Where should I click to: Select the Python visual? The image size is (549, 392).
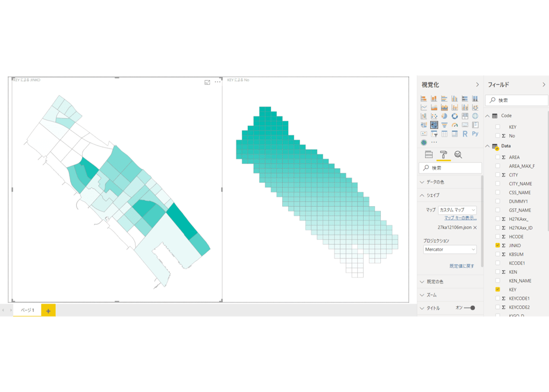(475, 134)
